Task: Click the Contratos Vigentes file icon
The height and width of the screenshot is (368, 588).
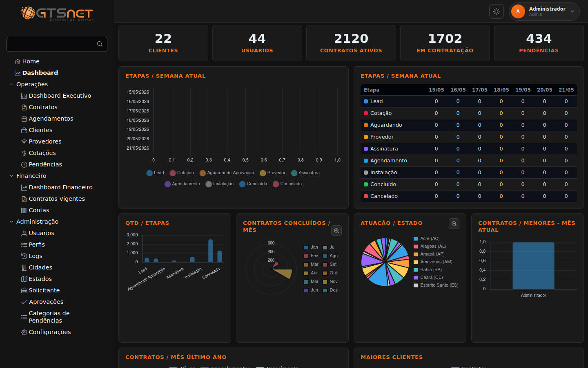Action: (x=24, y=199)
